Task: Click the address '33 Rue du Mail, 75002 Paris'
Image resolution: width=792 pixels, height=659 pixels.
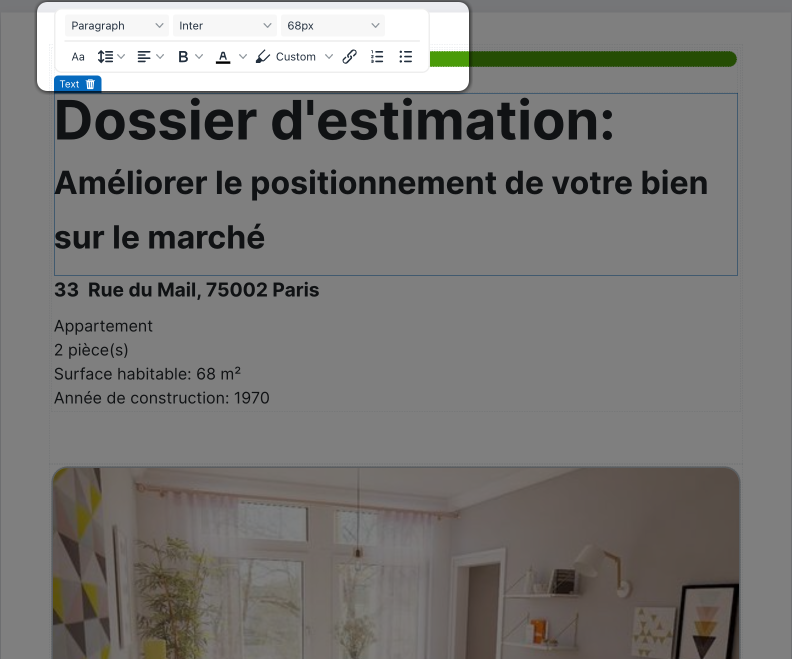Action: [187, 290]
